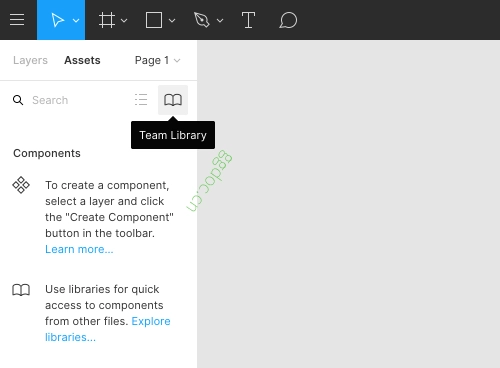Open the Page 1 dropdown
Screen dimensions: 500x368
click(x=157, y=60)
